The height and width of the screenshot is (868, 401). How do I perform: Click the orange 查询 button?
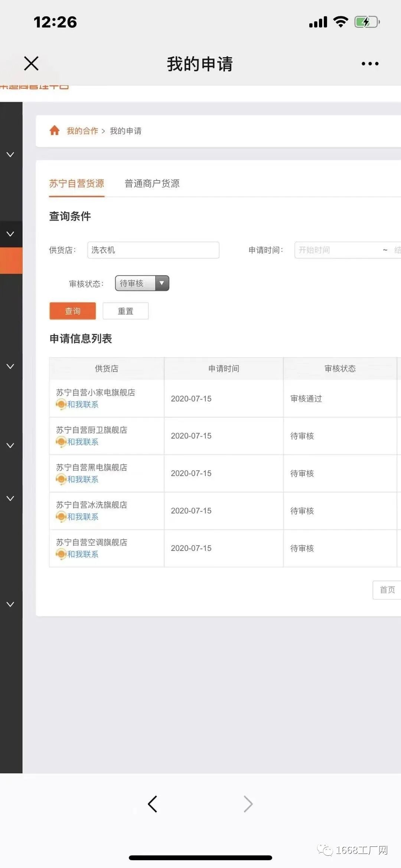tap(73, 311)
